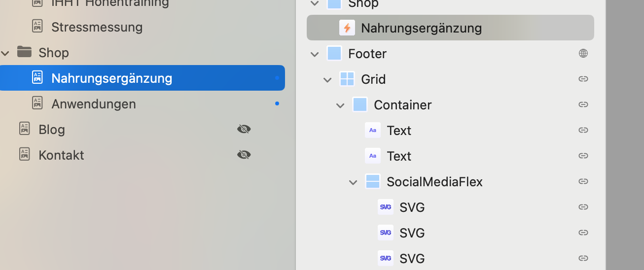Select the first Text layer under Container
The width and height of the screenshot is (644, 270).
[x=399, y=130]
